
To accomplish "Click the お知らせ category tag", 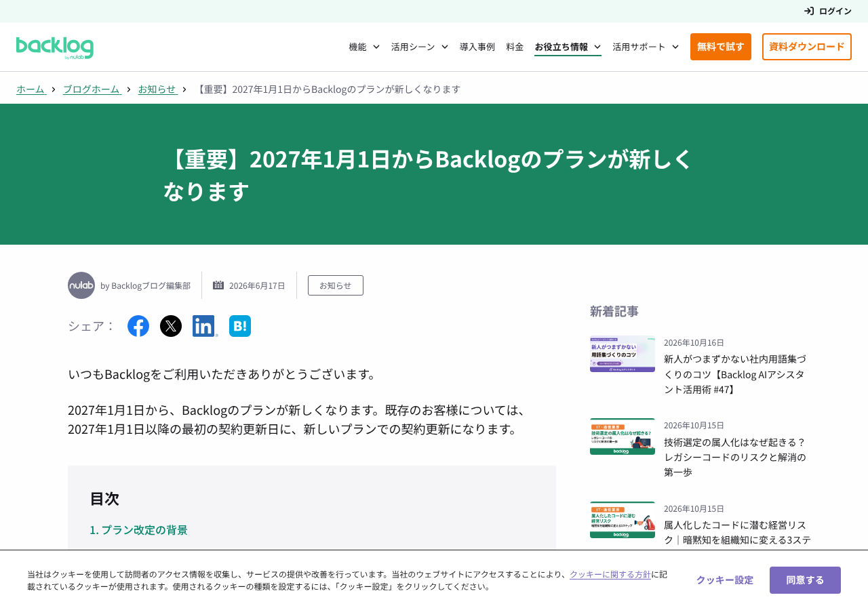I will coord(336,285).
